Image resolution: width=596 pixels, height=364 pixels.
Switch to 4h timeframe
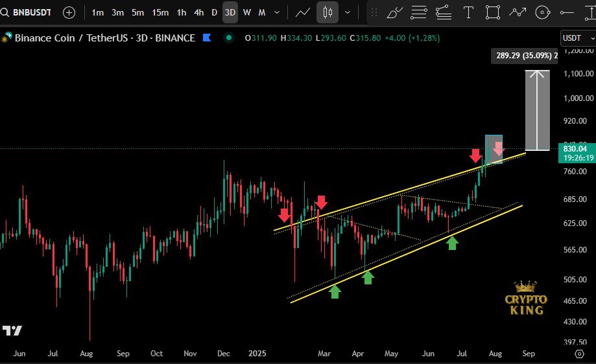coord(198,12)
